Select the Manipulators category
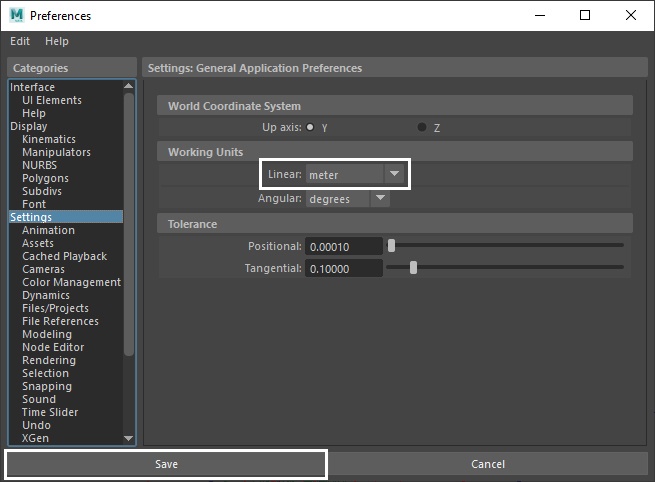The height and width of the screenshot is (482, 655). pos(56,152)
